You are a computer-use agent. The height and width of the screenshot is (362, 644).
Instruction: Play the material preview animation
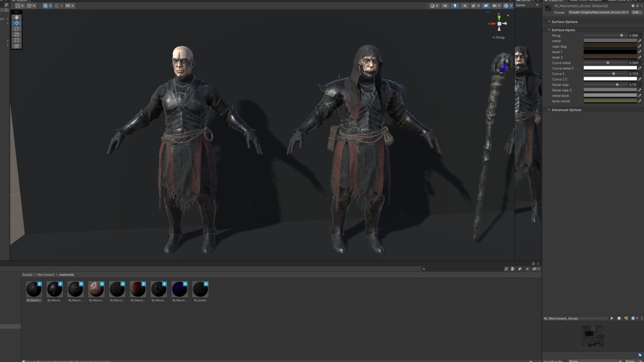click(x=612, y=318)
